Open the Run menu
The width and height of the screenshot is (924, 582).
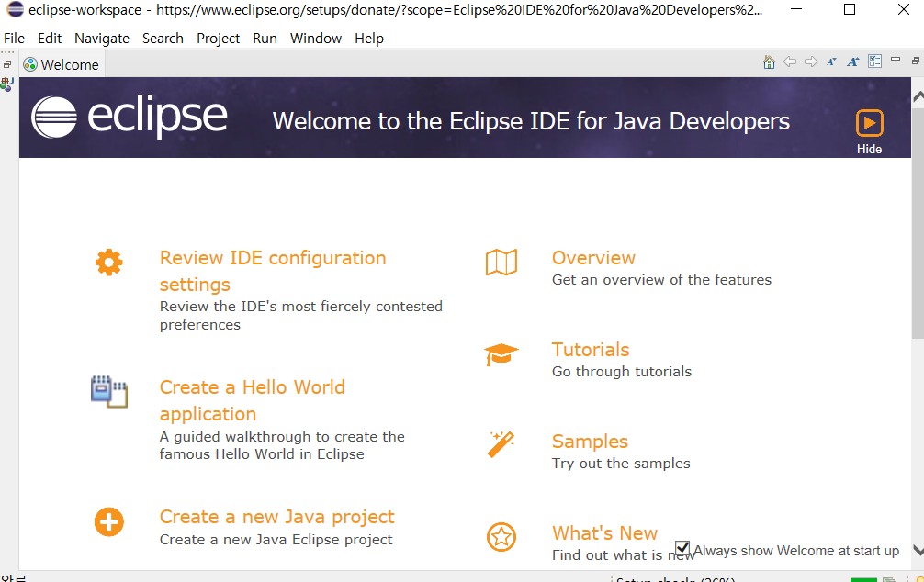[265, 39]
